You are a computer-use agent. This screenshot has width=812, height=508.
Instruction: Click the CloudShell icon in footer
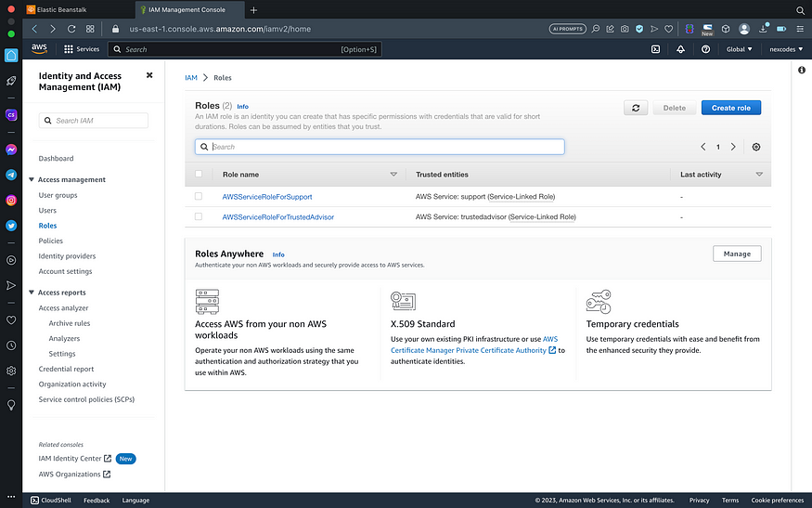coord(34,501)
